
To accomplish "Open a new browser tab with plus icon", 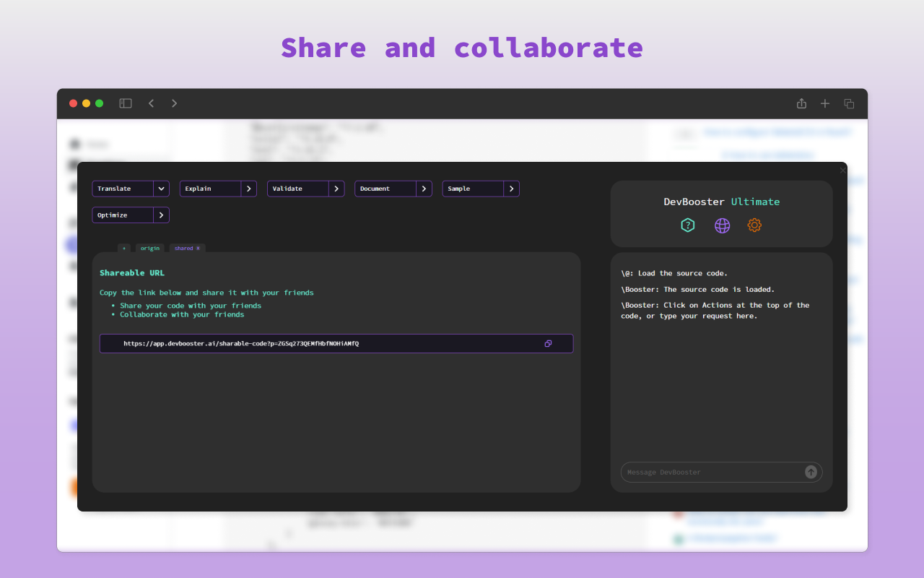I will point(825,103).
